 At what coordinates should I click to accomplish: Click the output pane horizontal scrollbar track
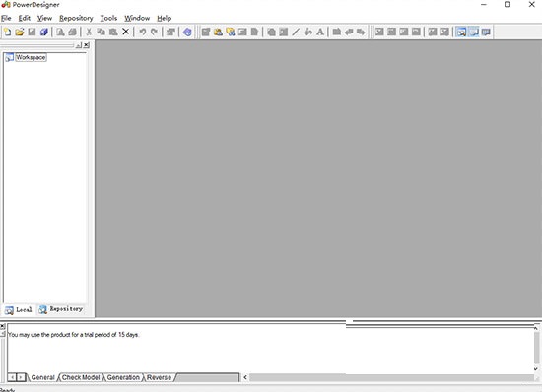[x=390, y=377]
